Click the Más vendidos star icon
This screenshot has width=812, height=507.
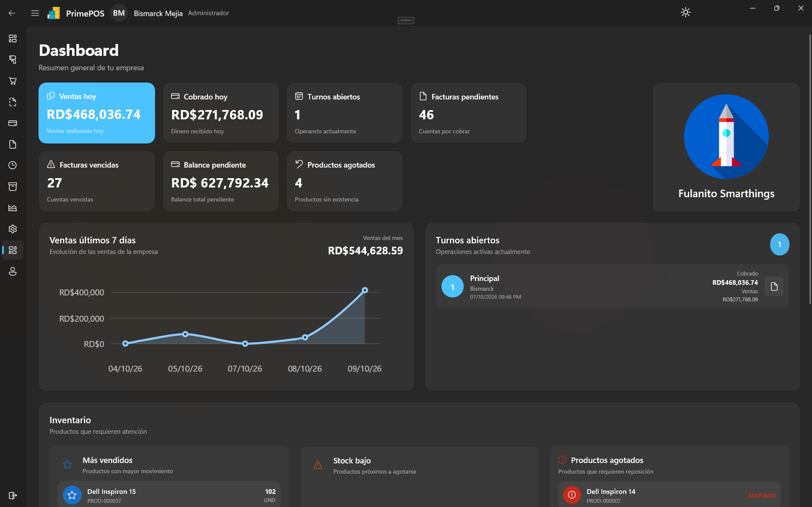click(x=67, y=465)
